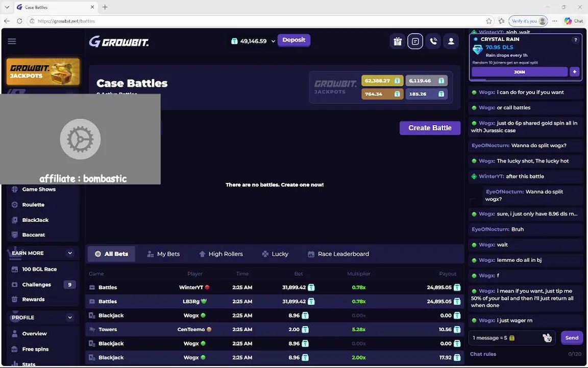
Task: Reload the page with refresh icon
Action: 19,21
